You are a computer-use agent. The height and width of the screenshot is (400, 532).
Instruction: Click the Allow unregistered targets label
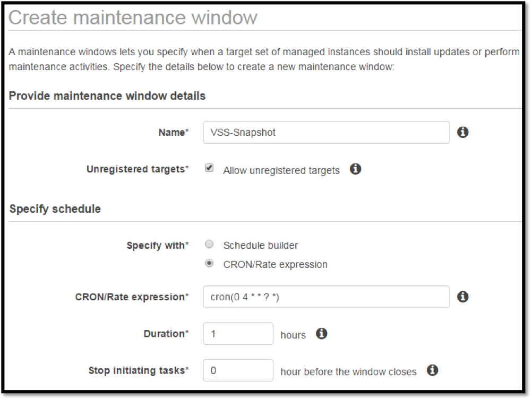[281, 170]
